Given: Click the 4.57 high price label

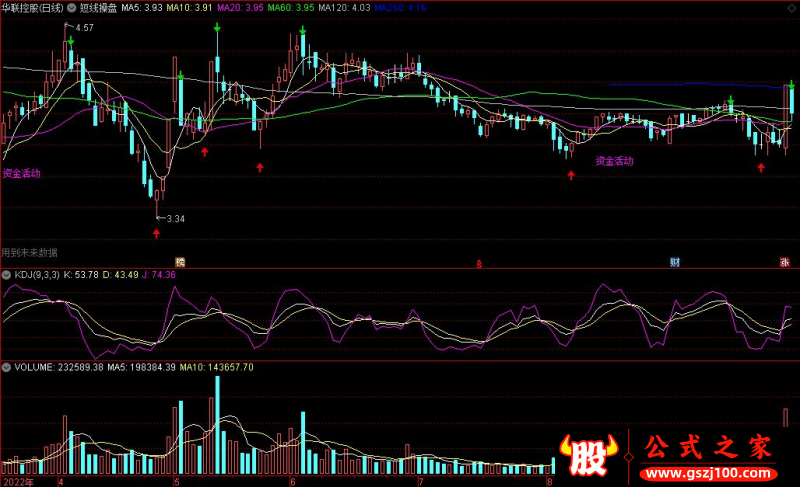Looking at the screenshot, I should tap(85, 28).
